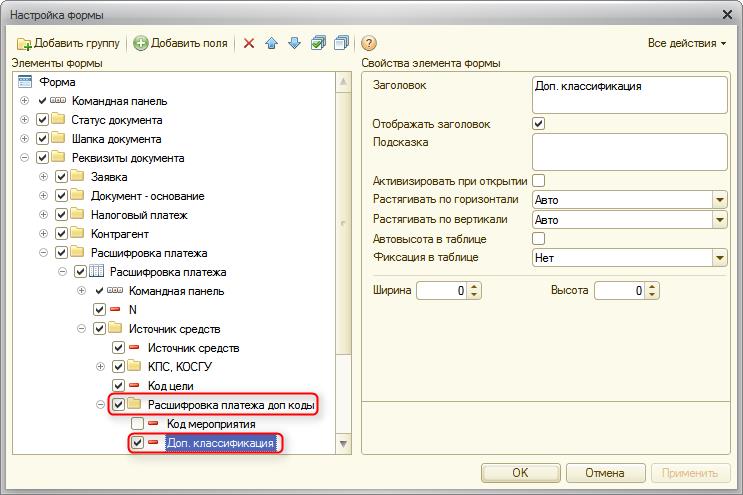
Task: Select the Код цели row
Action: [170, 386]
